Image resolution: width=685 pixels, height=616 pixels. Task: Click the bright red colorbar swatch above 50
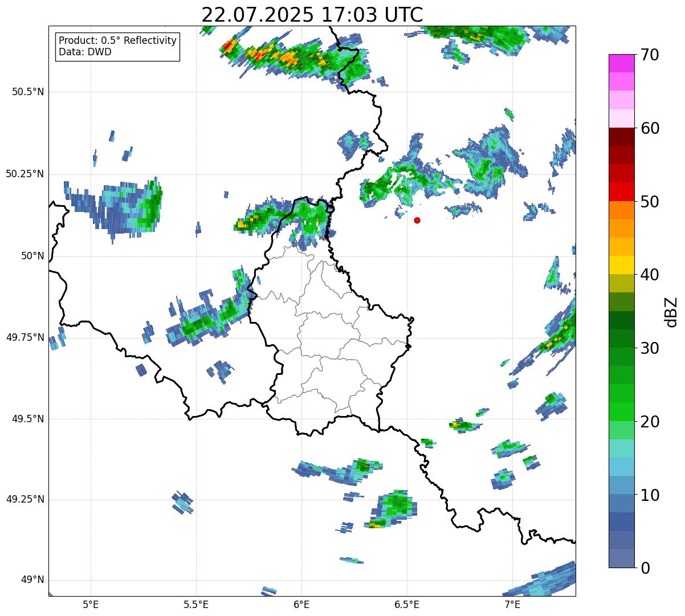point(621,192)
